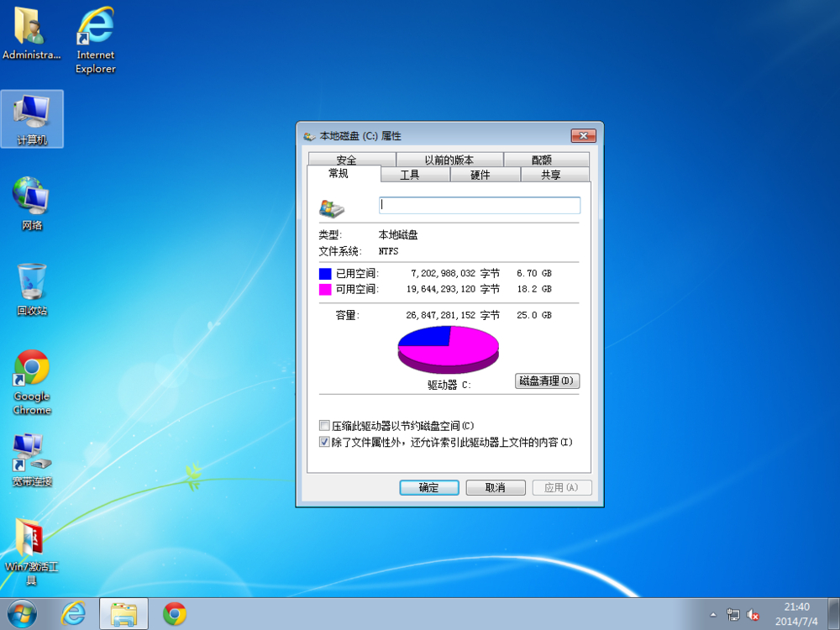Viewport: 840px width, 630px height.
Task: Click the 6.70 GB used space value
Action: pos(534,273)
